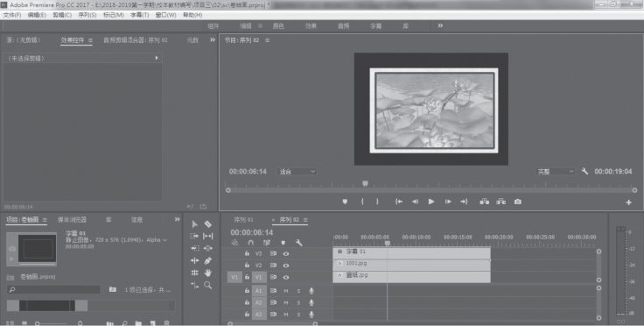Open Program monitor 序列 02 panel menu
The image size is (644, 326).
268,40
